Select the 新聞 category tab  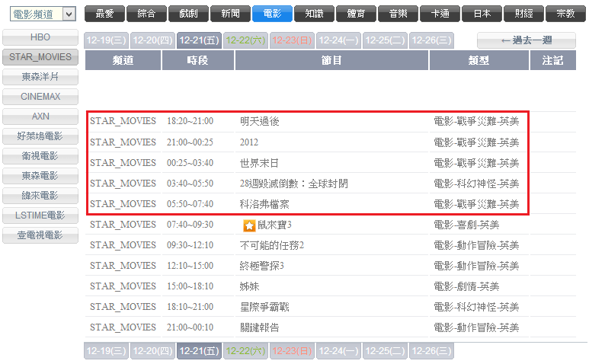pos(230,14)
